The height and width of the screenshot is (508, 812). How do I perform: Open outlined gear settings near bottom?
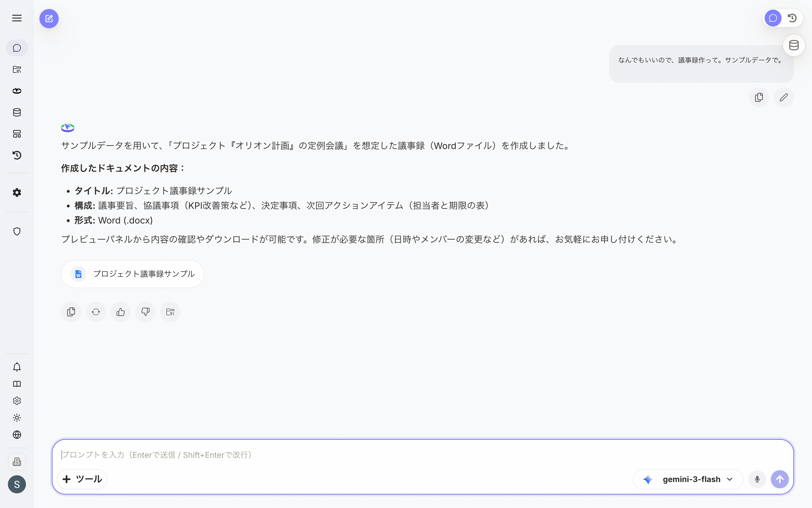click(17, 401)
